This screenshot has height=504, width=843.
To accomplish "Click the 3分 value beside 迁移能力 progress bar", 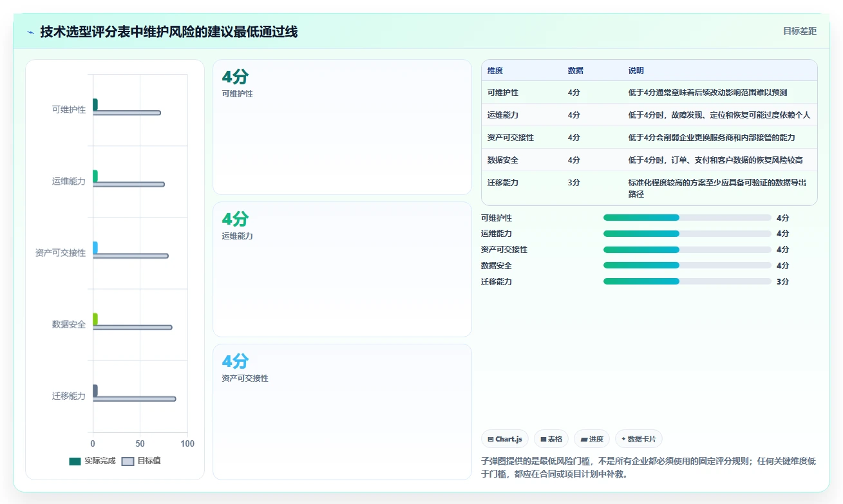I will pos(782,281).
